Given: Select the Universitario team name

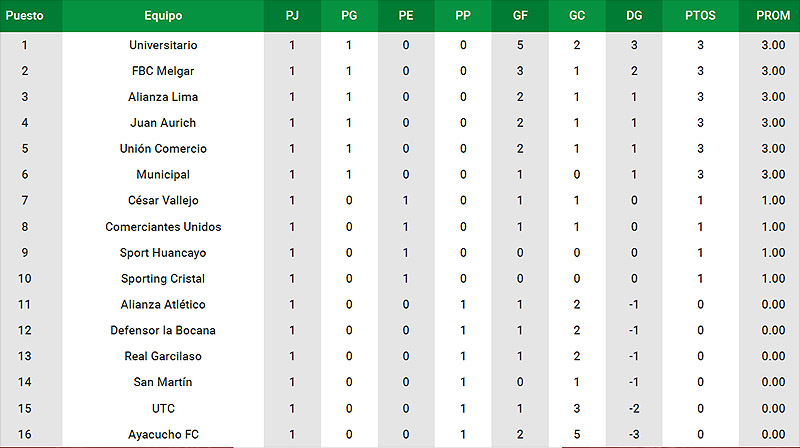Looking at the screenshot, I should tap(163, 45).
